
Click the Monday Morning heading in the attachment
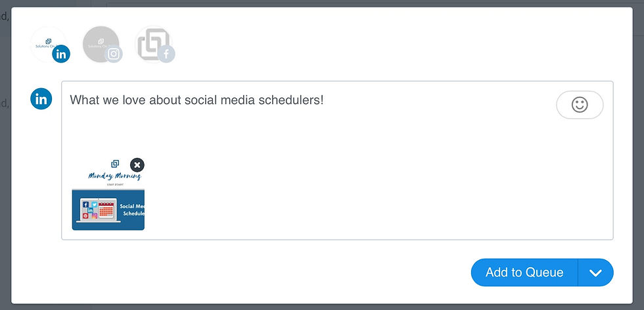pos(114,176)
